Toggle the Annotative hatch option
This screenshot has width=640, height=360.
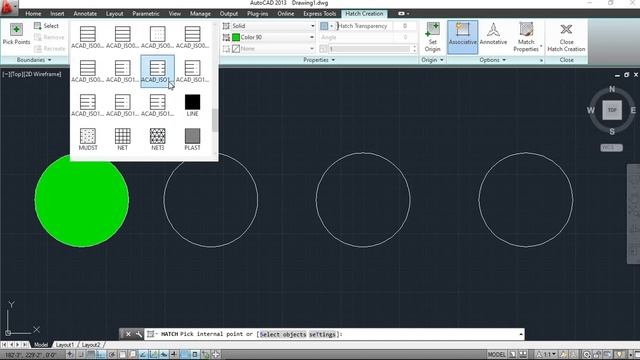click(493, 34)
